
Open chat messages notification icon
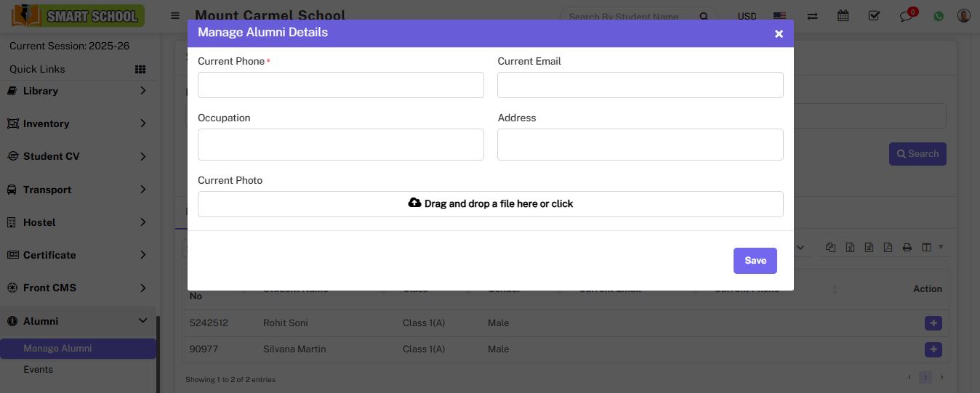(x=906, y=15)
